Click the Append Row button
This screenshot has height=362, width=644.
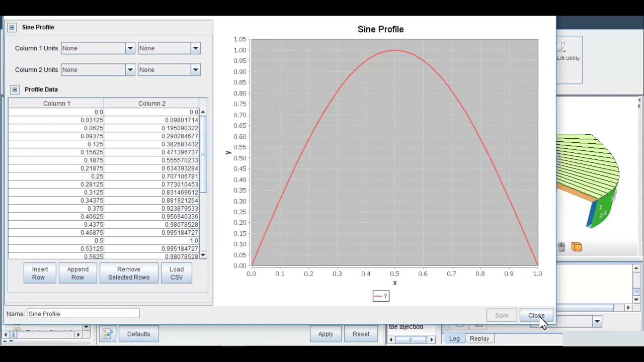[x=77, y=273]
